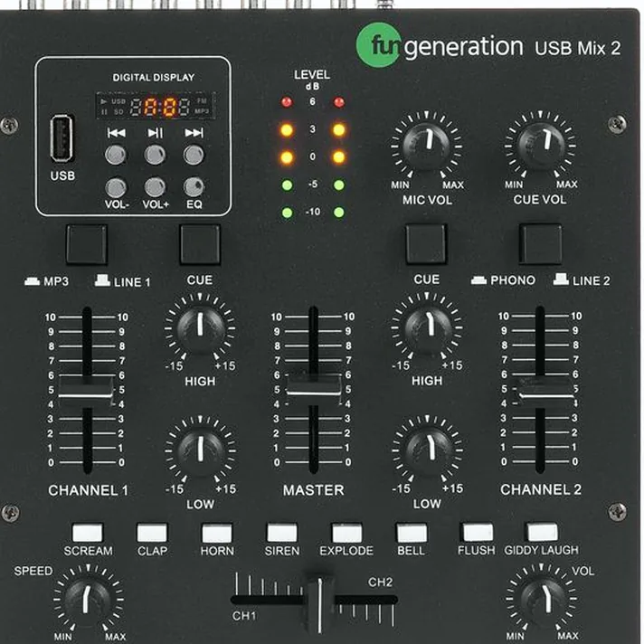Click the CUE VOL label
Viewport: 644px width, 644px height.
click(x=540, y=200)
